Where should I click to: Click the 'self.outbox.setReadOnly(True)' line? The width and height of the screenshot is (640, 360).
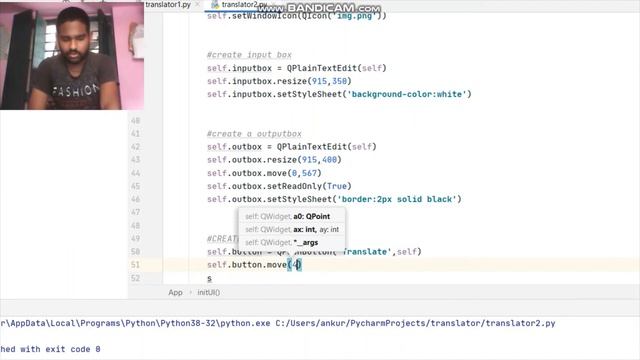click(279, 186)
